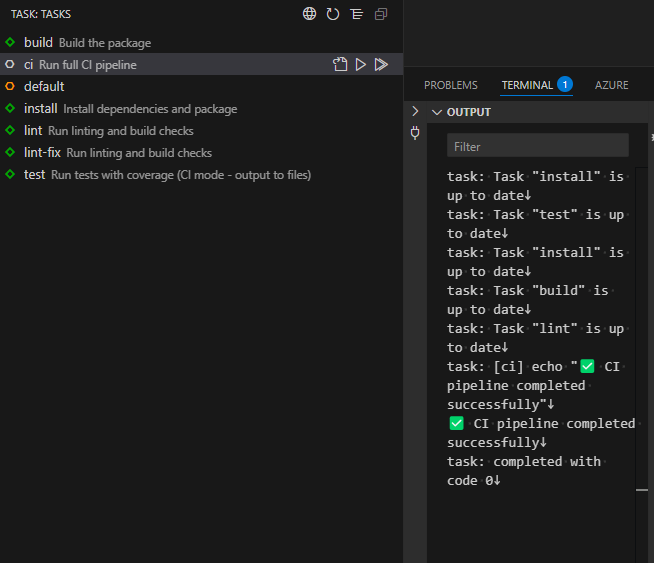Switch to the AZURE tab
Image resolution: width=654 pixels, height=563 pixels.
click(611, 85)
